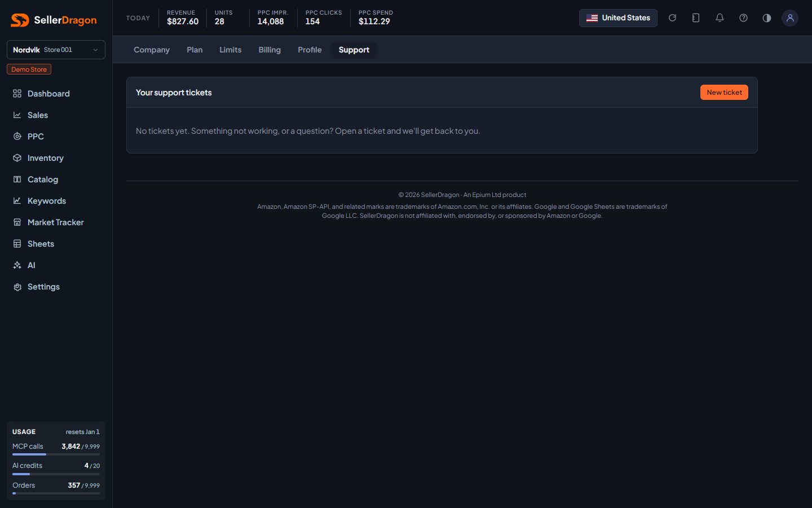Click the Sheets table icon
Image resolution: width=812 pixels, height=508 pixels.
coord(17,244)
